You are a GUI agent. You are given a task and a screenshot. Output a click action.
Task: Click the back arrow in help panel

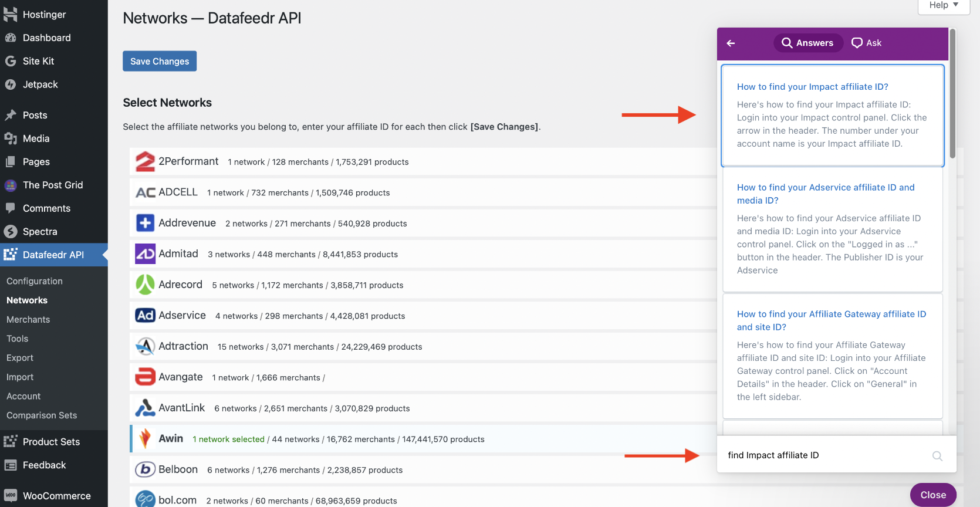tap(731, 43)
